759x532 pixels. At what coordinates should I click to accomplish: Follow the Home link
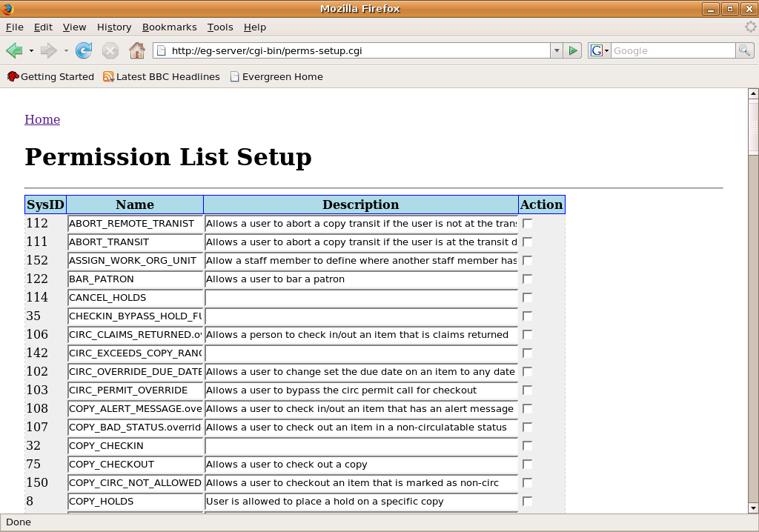pyautogui.click(x=42, y=119)
